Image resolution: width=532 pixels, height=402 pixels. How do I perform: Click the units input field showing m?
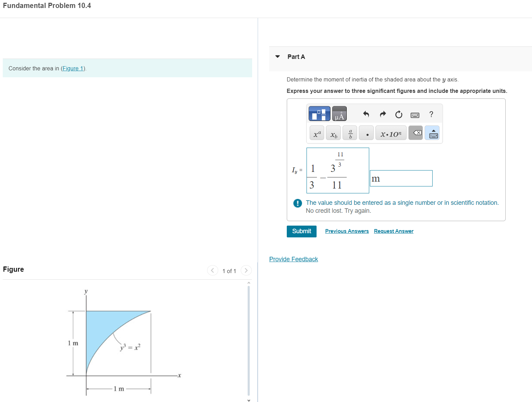(401, 178)
